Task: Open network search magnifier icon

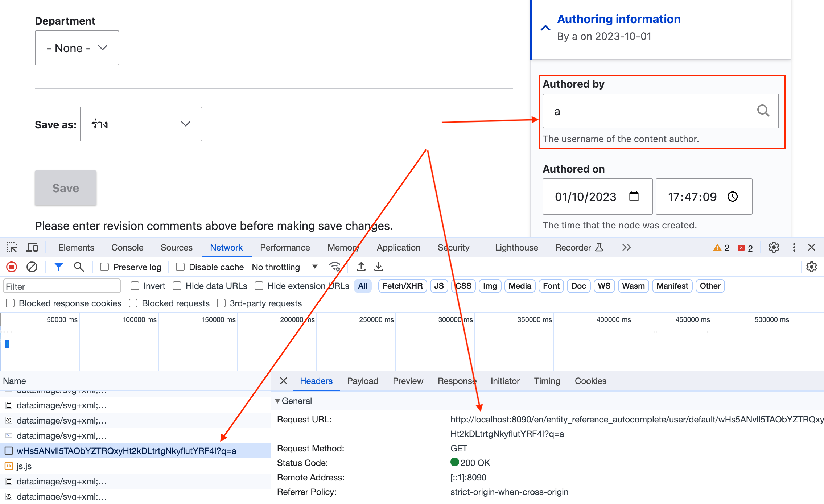Action: point(79,267)
